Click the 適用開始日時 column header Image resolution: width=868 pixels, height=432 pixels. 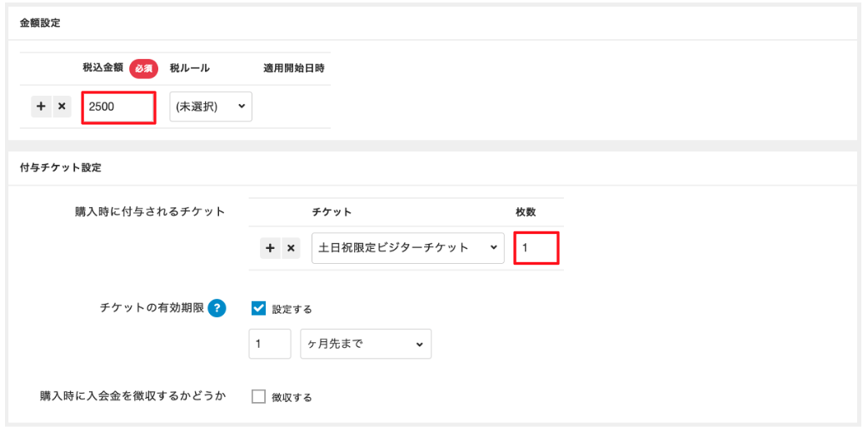pyautogui.click(x=293, y=69)
